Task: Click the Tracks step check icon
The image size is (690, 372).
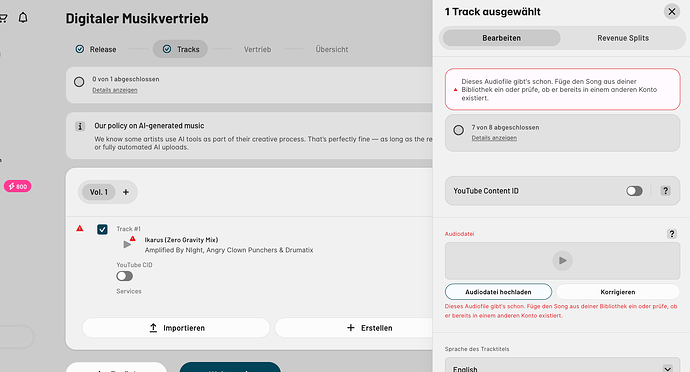Action: point(167,49)
